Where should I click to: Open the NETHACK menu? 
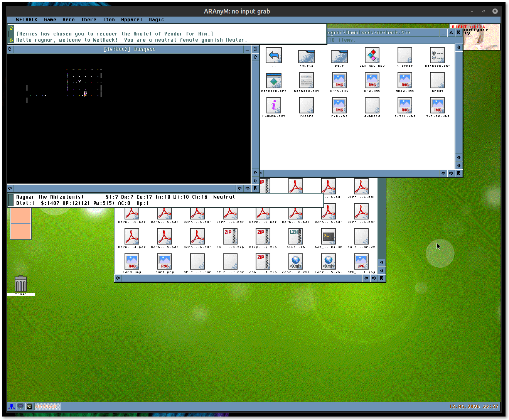(27, 20)
